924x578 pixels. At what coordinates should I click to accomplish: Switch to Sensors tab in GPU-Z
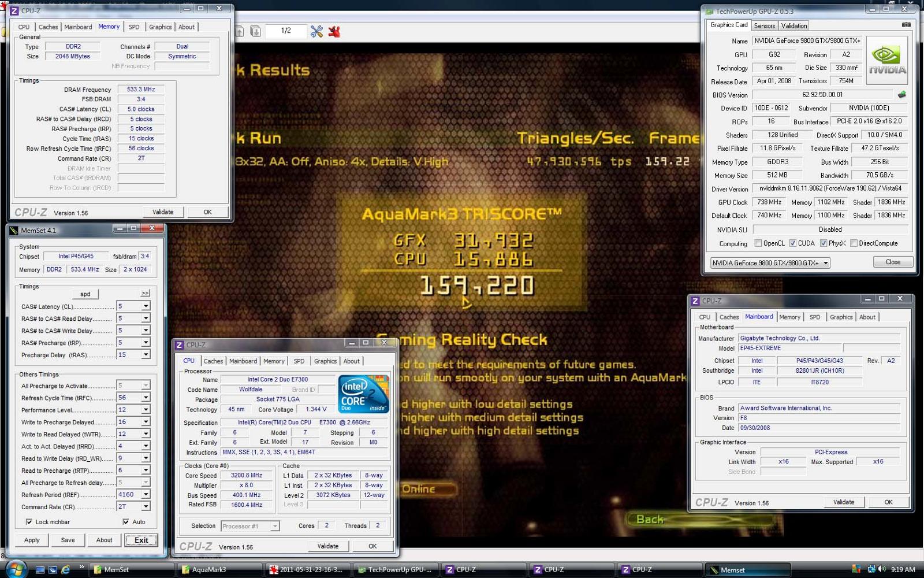(764, 26)
